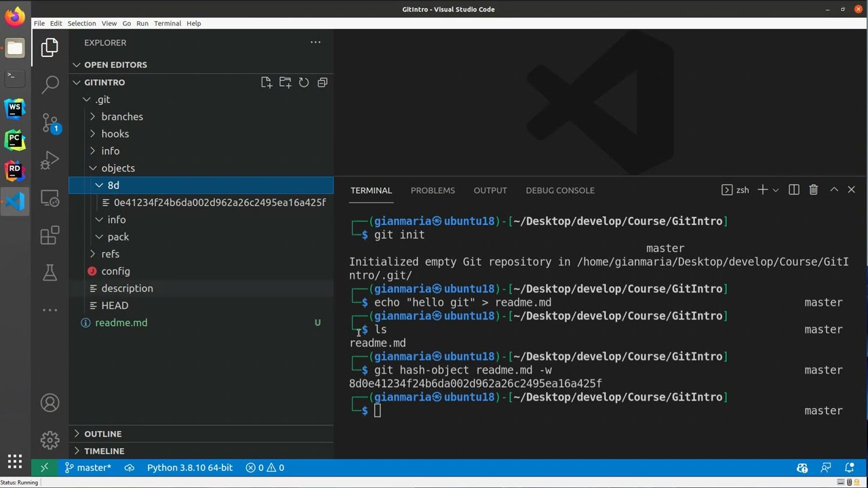Focus the terminal prompt cursor
The width and height of the screenshot is (868, 488).
pyautogui.click(x=378, y=411)
